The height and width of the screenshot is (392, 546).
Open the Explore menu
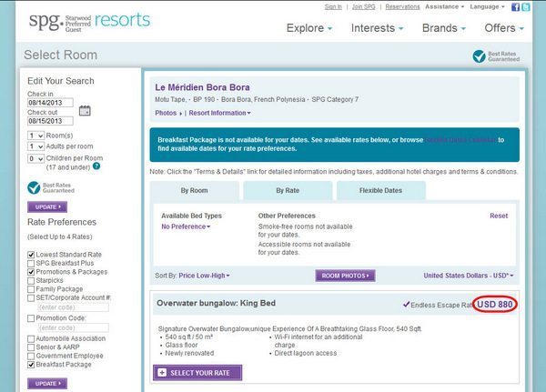tap(308, 28)
